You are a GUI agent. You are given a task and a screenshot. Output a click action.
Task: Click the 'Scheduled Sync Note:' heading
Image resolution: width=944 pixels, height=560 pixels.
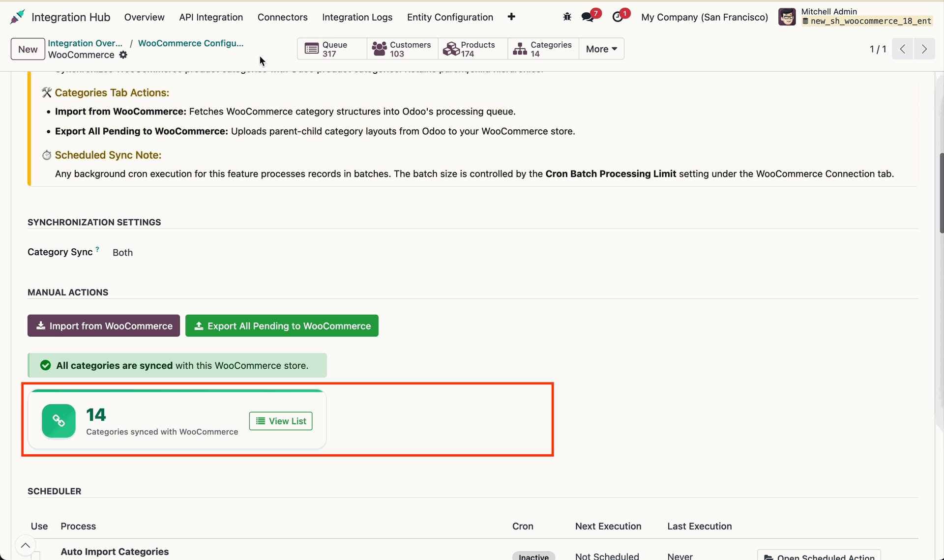click(x=108, y=155)
